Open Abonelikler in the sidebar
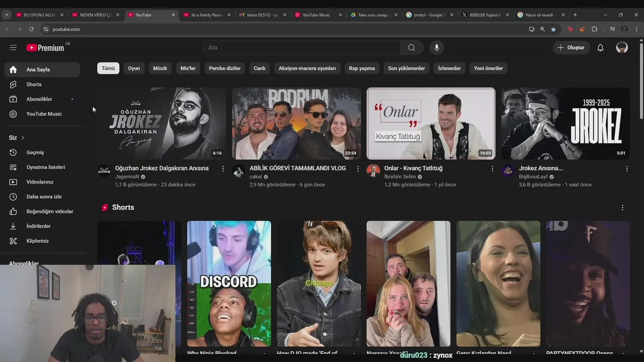 point(42,99)
